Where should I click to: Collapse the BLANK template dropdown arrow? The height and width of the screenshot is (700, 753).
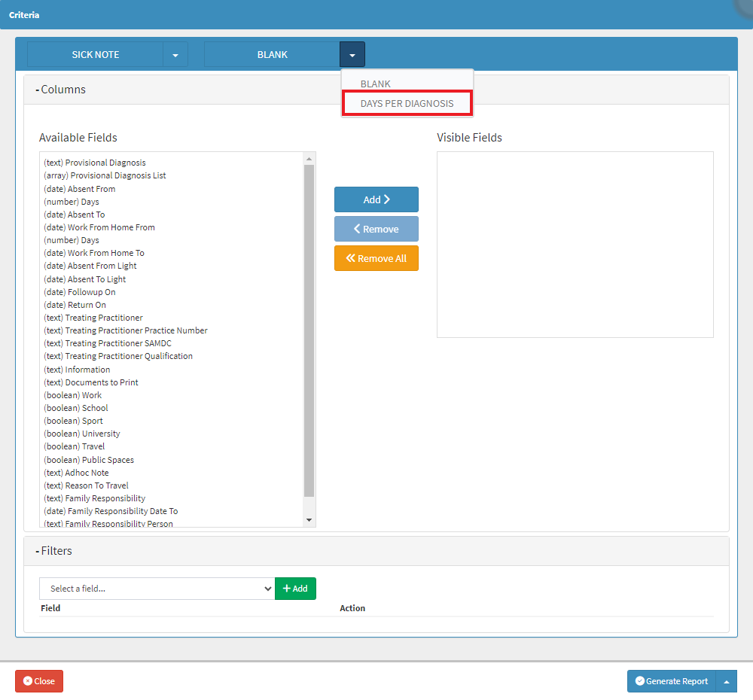(x=352, y=55)
